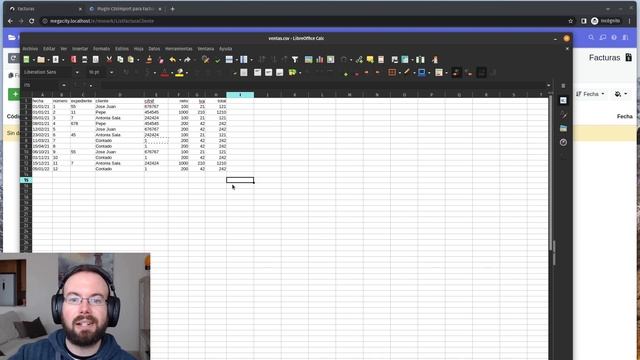This screenshot has height=360, width=640.
Task: Insert comment using yellow note icon
Action: pyautogui.click(x=370, y=60)
